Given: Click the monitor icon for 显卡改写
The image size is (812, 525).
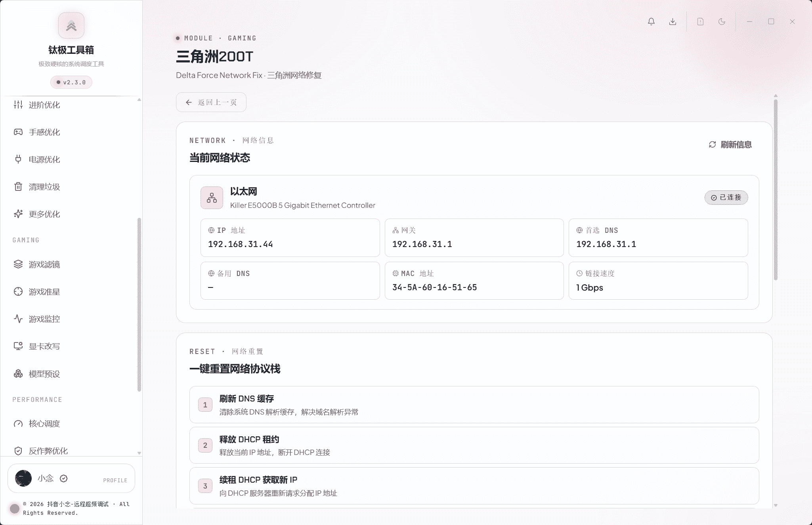Looking at the screenshot, I should click(x=18, y=346).
